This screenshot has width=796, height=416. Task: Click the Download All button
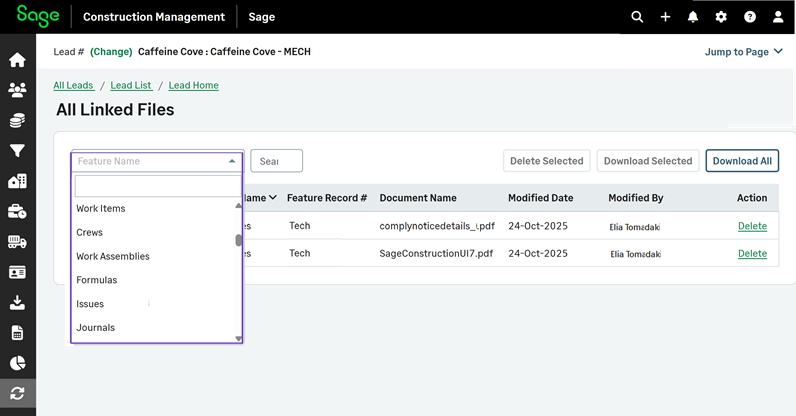coord(741,161)
